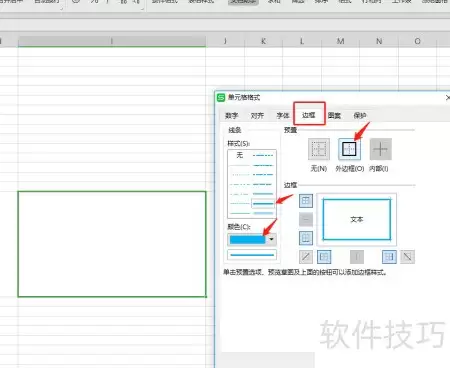Image resolution: width=450 pixels, height=368 pixels.
Task: Select column J header
Action: 225,41
